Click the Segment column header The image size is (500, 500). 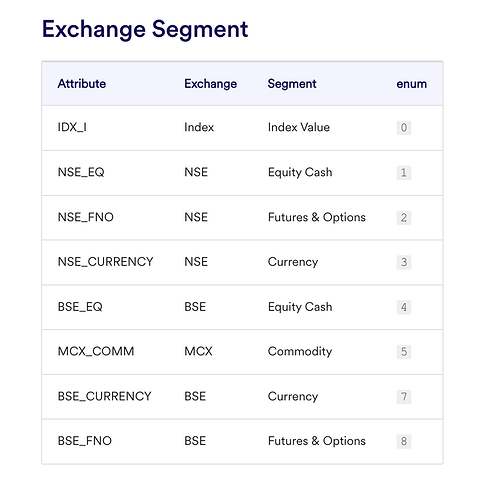(x=292, y=84)
